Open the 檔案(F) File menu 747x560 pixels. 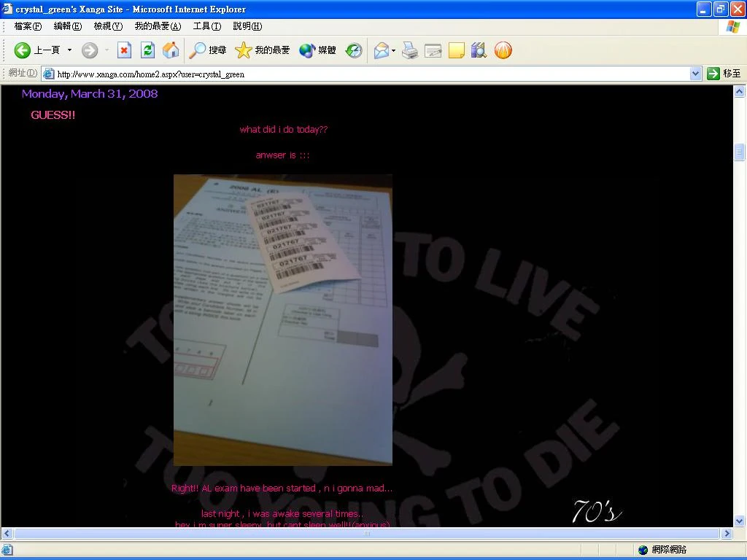pyautogui.click(x=28, y=26)
